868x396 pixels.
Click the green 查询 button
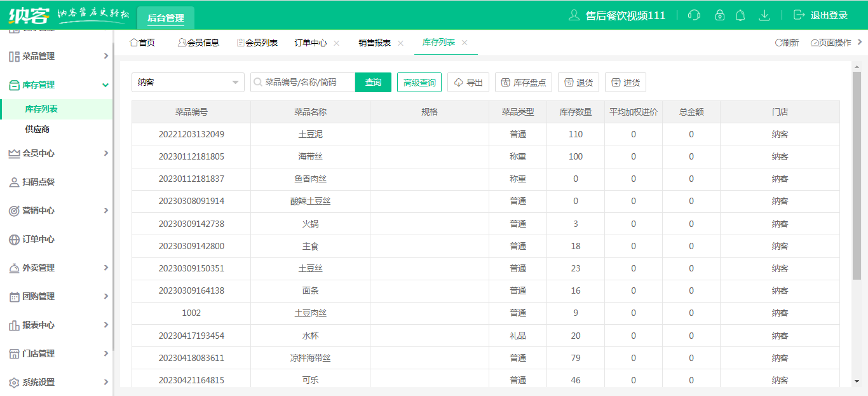373,83
